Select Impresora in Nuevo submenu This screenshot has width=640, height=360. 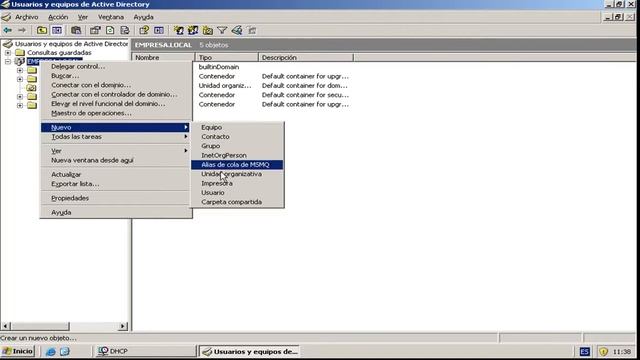tap(237, 183)
